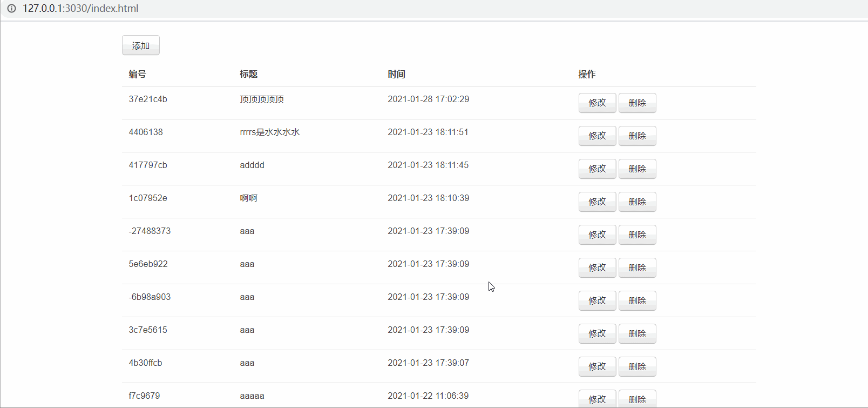Click 修改 for row -6b98a903
The height and width of the screenshot is (408, 868).
click(x=597, y=300)
